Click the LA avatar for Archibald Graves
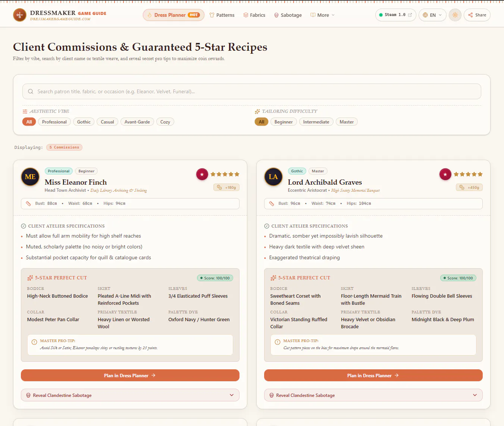This screenshot has height=426, width=504. coord(273,177)
